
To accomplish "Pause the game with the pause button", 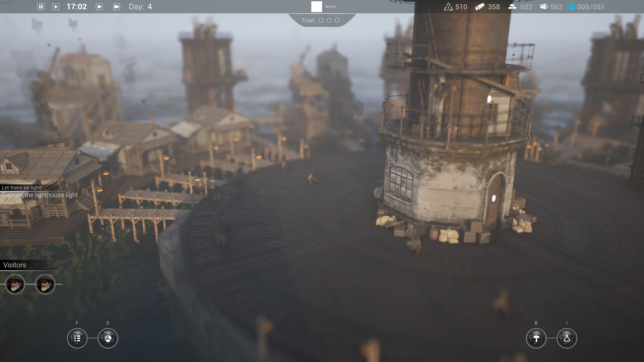I will pyautogui.click(x=41, y=7).
